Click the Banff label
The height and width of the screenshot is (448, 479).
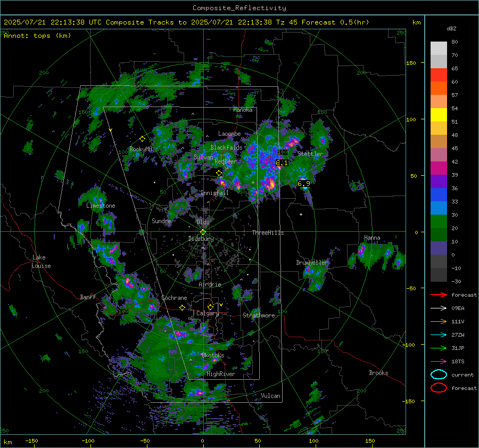[88, 297]
